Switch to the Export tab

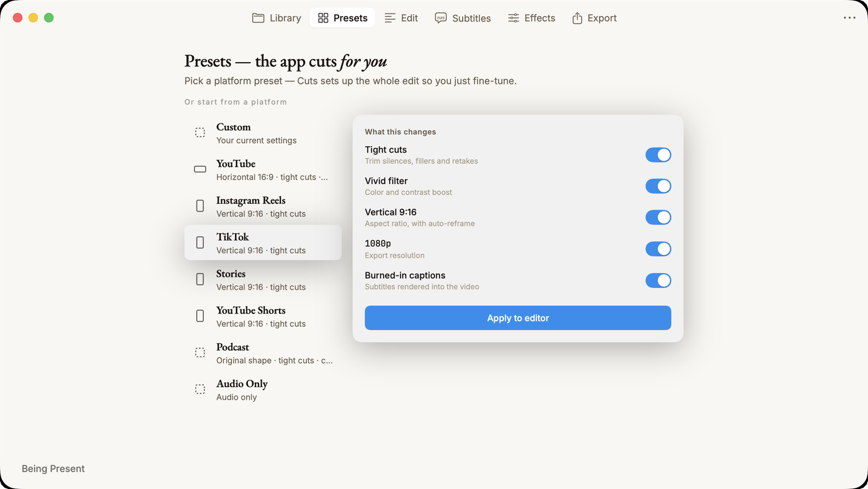tap(594, 18)
